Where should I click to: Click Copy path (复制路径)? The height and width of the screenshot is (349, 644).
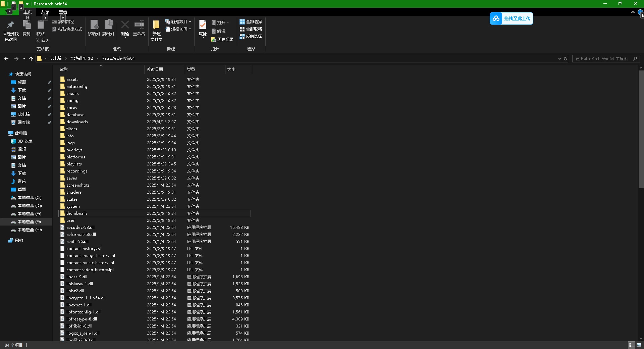pos(63,22)
